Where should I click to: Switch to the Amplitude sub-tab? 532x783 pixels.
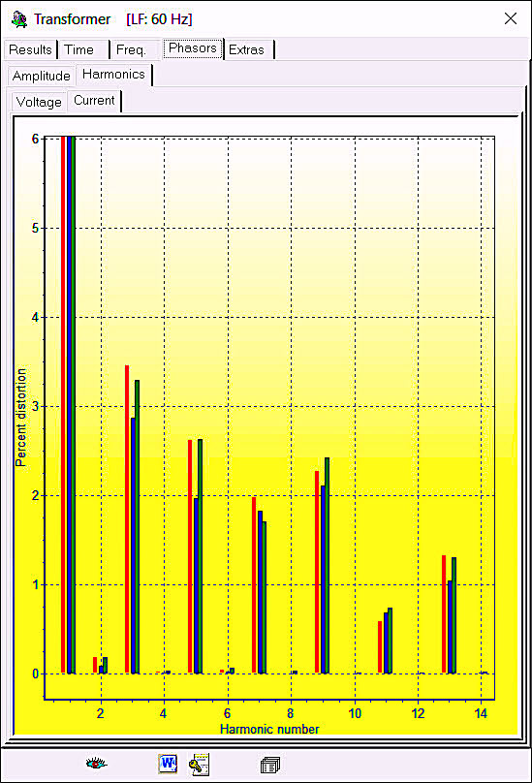[42, 76]
